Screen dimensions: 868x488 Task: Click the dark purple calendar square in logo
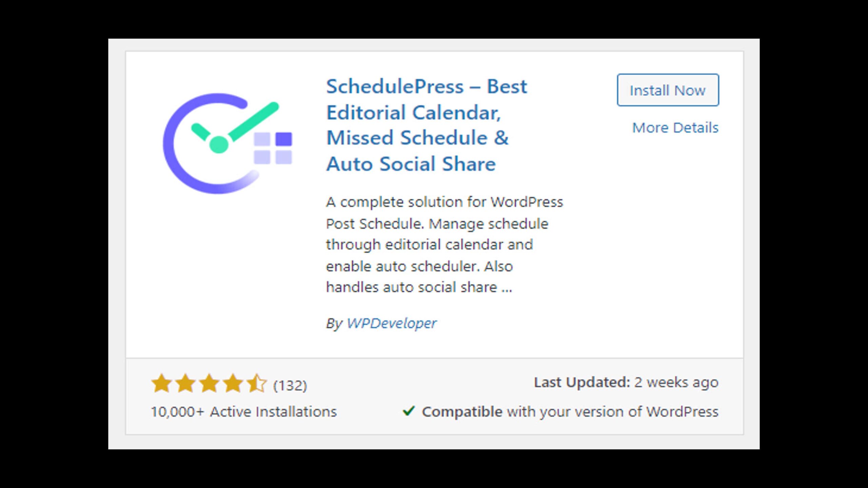[x=283, y=139]
